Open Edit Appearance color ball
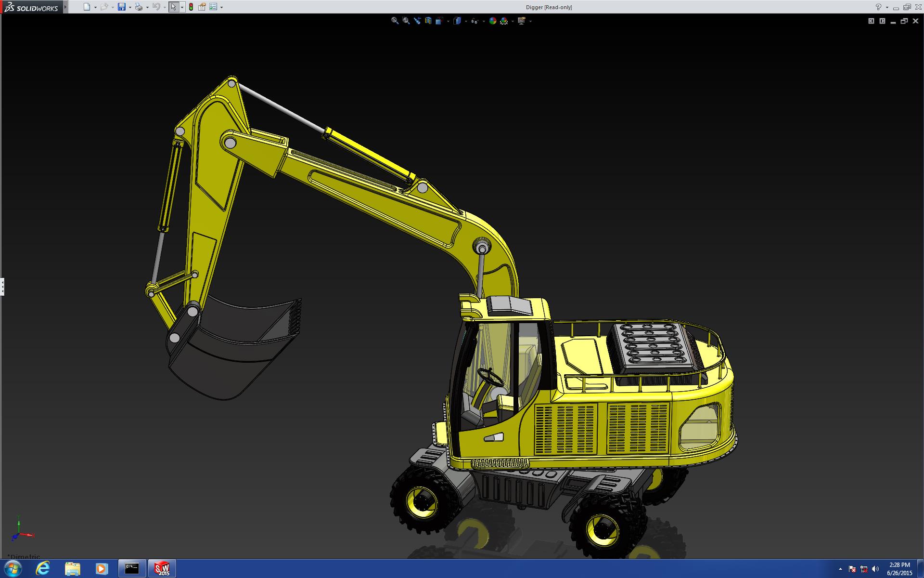The height and width of the screenshot is (578, 924). pyautogui.click(x=492, y=21)
